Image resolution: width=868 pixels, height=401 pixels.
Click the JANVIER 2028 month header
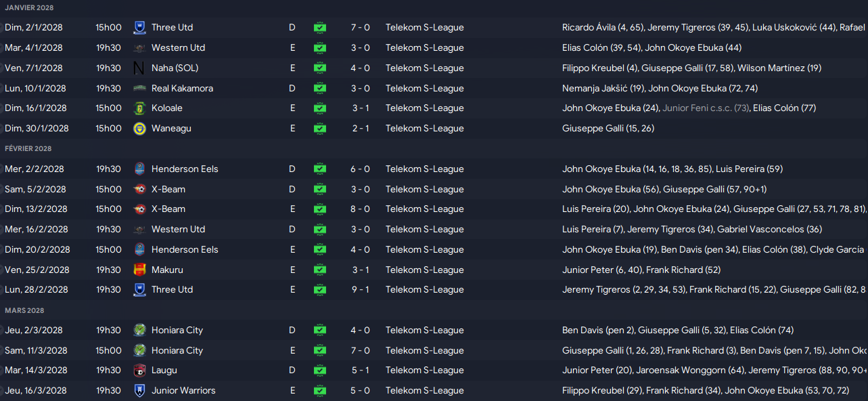29,7
